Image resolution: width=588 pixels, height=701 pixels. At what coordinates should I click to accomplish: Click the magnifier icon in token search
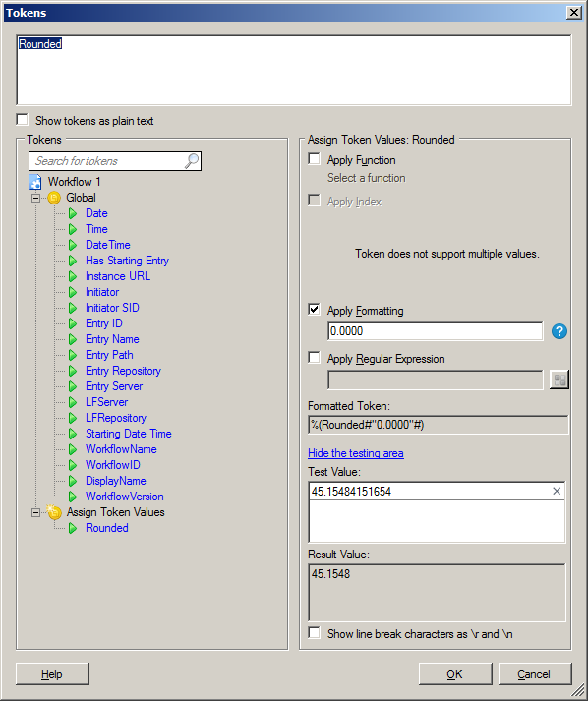tap(192, 161)
